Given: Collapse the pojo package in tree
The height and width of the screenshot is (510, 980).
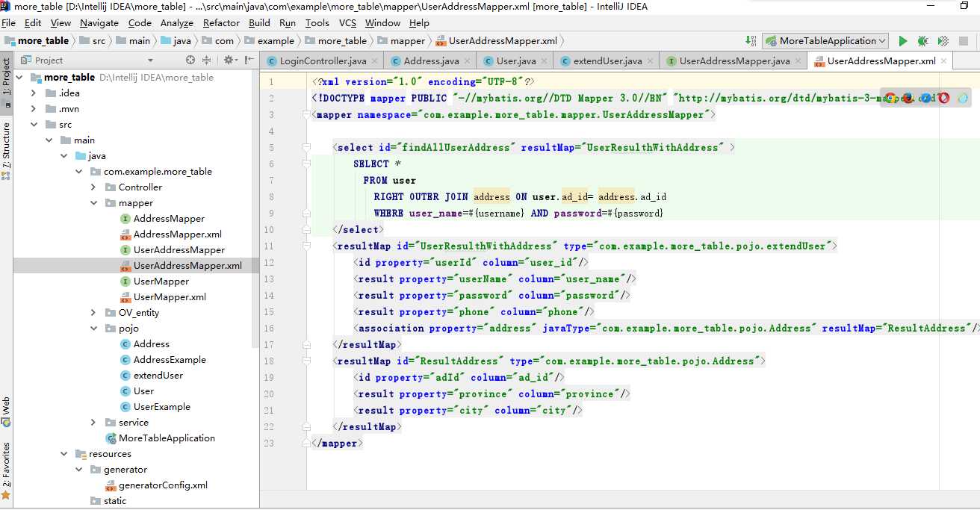Looking at the screenshot, I should tap(93, 329).
